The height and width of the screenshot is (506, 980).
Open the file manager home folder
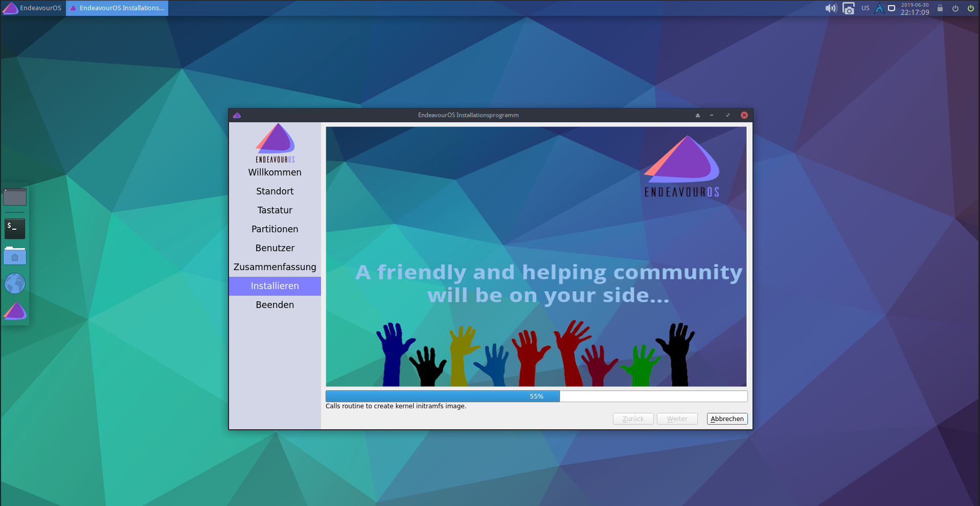[x=15, y=256]
